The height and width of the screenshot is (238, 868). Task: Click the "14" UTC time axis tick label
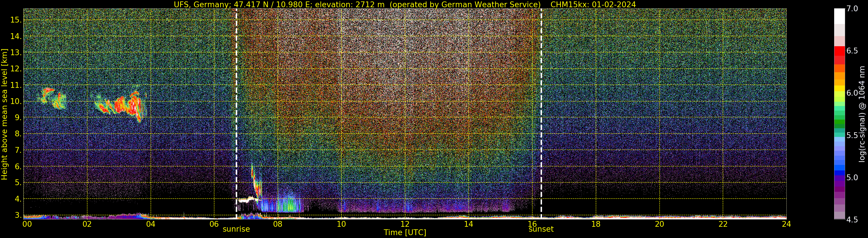click(468, 224)
